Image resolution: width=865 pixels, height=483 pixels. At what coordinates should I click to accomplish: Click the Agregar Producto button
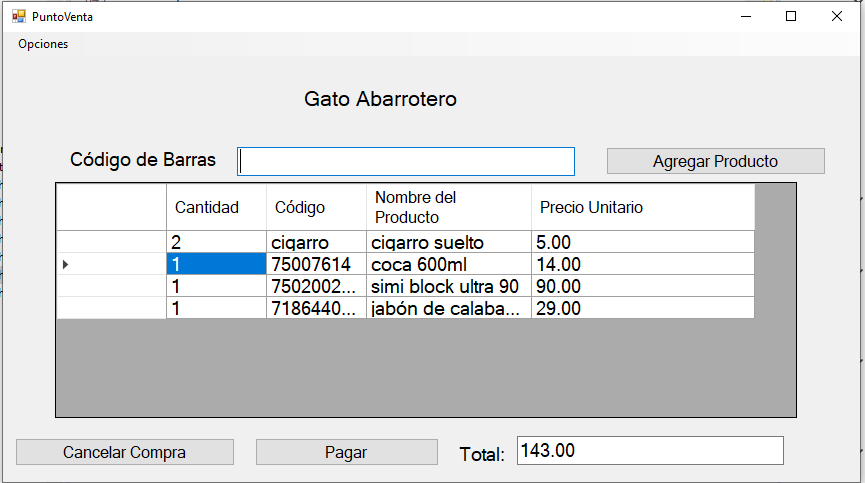(716, 161)
